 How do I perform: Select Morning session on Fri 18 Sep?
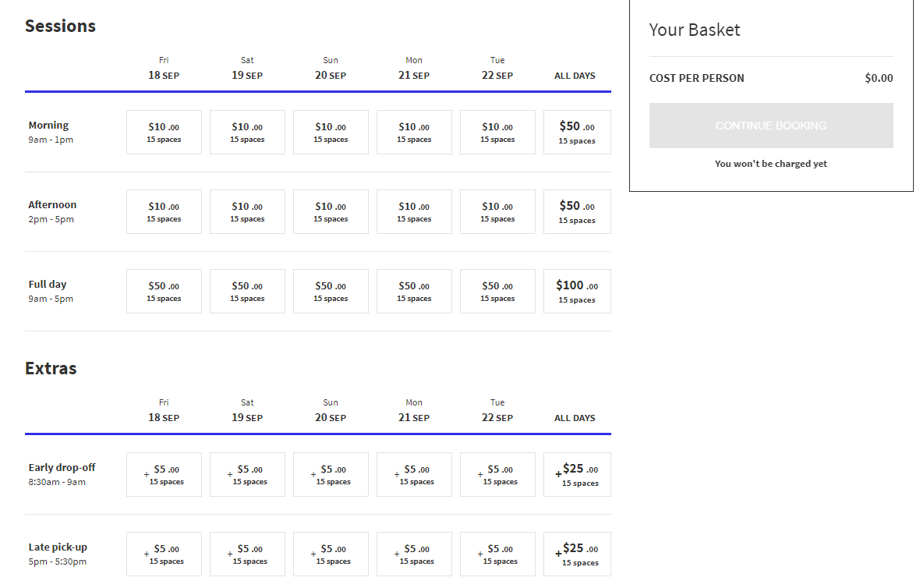point(164,132)
